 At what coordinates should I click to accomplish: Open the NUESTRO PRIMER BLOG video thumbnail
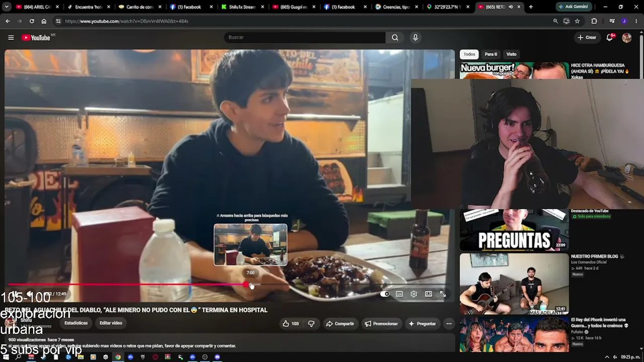[x=514, y=284]
